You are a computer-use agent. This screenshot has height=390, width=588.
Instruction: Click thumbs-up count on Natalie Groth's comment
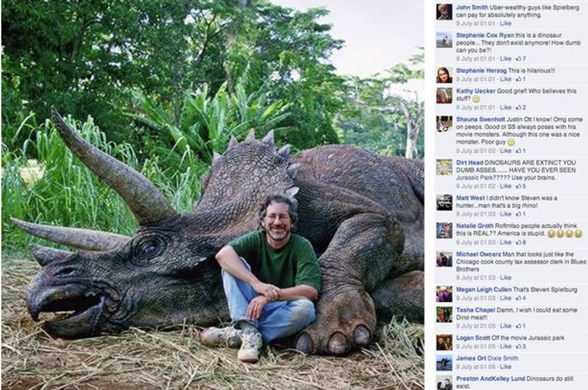point(521,242)
